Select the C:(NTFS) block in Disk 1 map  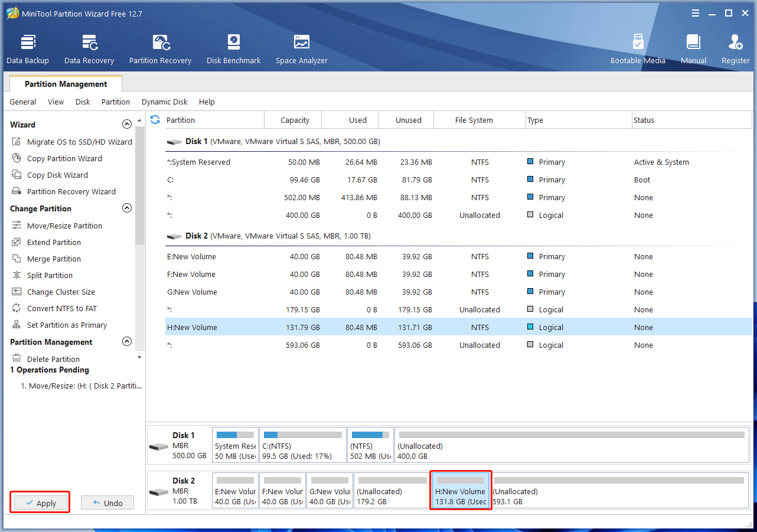(303, 445)
